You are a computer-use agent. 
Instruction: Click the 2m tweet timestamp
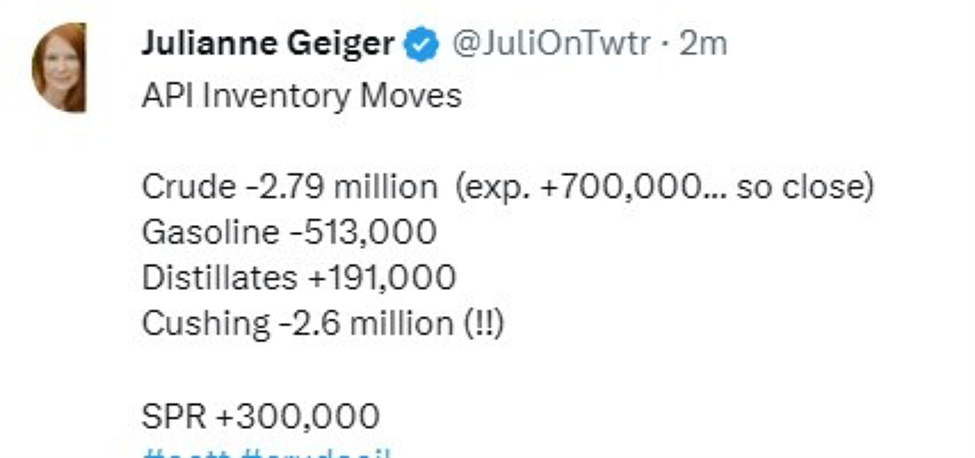click(x=703, y=44)
